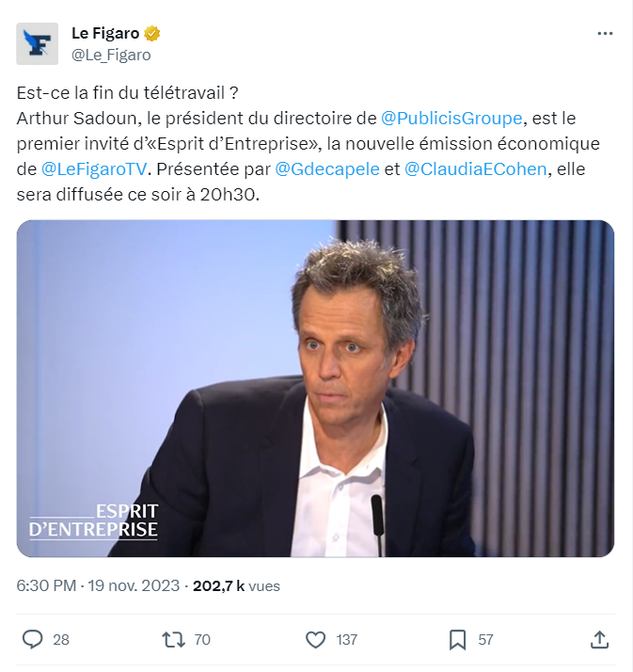
Task: Click the like count 137
Action: coord(346,639)
